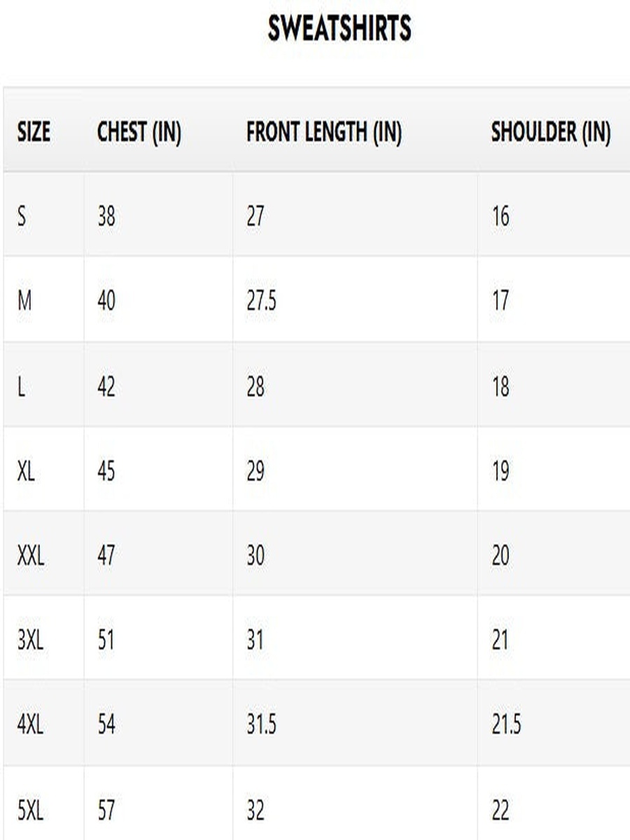Image resolution: width=630 pixels, height=840 pixels.
Task: Click front length value 27.5
Action: click(261, 301)
